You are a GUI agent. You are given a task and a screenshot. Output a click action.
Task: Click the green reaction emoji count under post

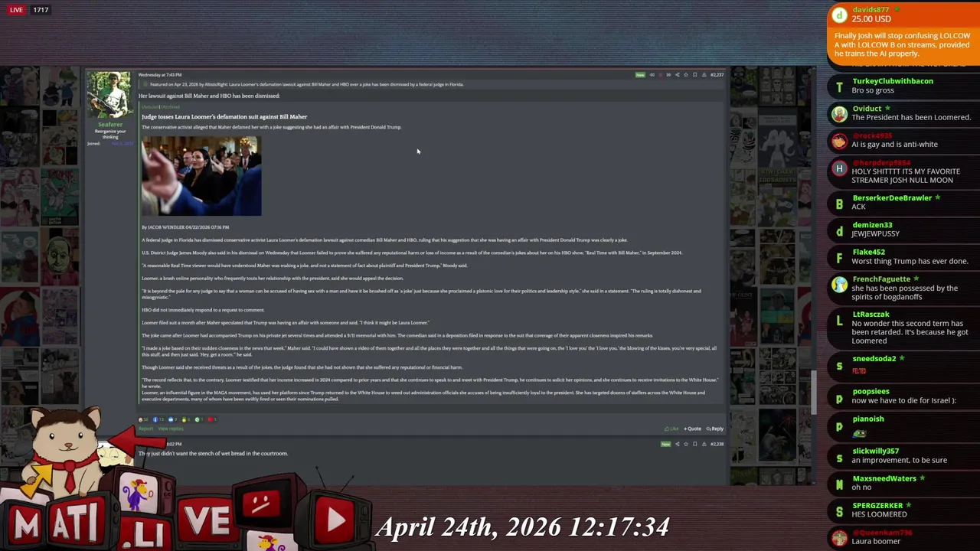[x=198, y=419]
